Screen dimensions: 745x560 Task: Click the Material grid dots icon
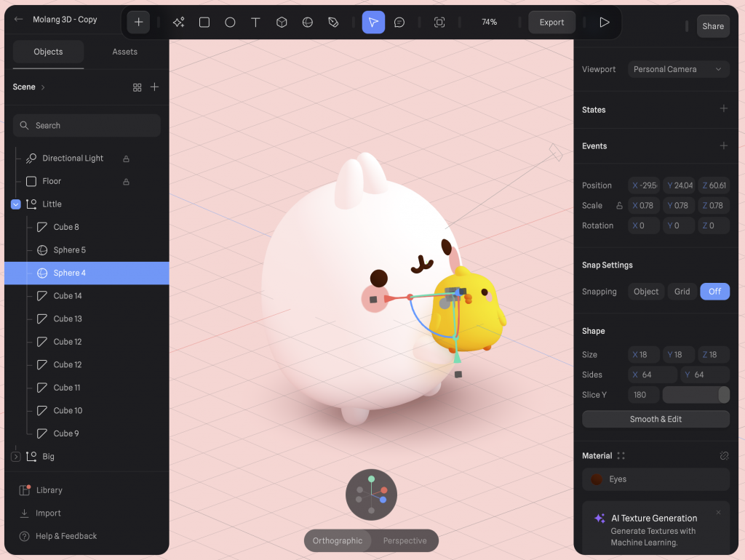(x=621, y=455)
